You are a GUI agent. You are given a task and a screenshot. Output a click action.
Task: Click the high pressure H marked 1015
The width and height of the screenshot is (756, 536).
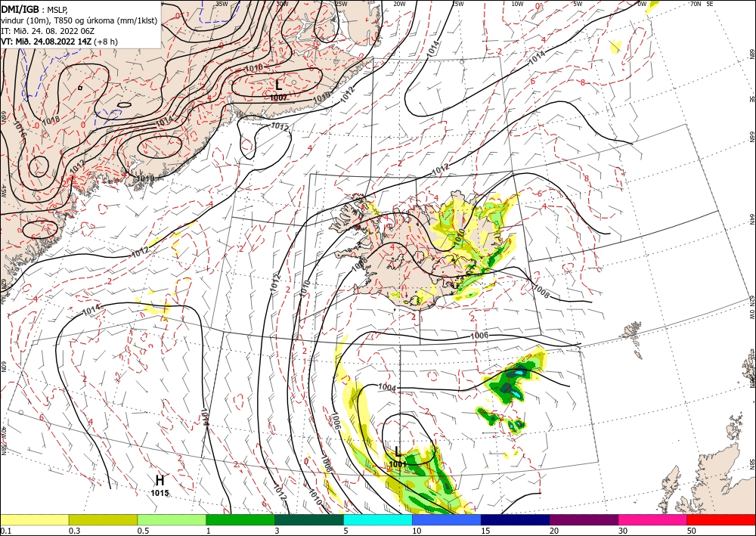coord(160,480)
